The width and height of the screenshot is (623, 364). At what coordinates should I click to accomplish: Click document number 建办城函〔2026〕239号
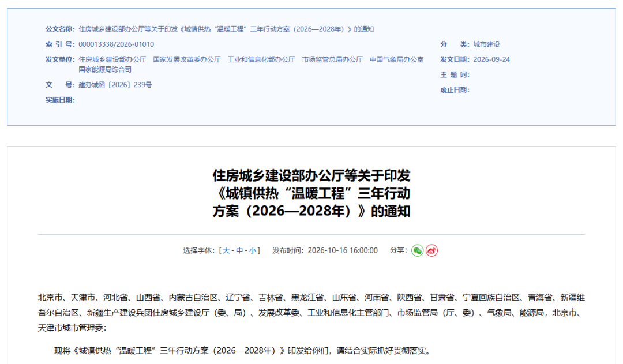coord(115,85)
